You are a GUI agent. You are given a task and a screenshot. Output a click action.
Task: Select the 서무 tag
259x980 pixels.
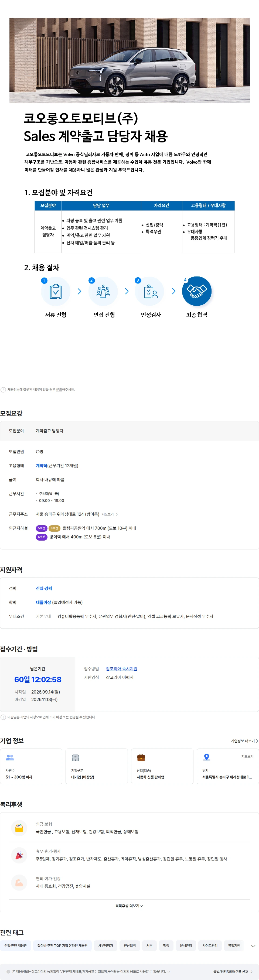point(149,945)
